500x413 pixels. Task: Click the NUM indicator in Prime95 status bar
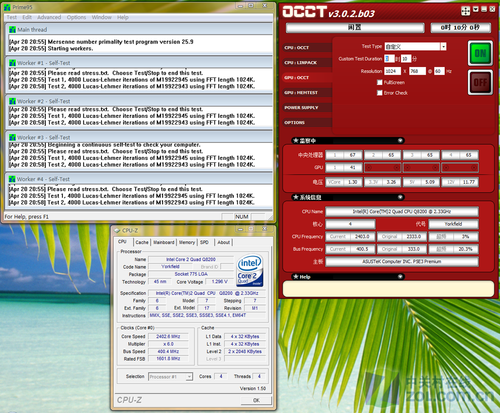(x=242, y=217)
